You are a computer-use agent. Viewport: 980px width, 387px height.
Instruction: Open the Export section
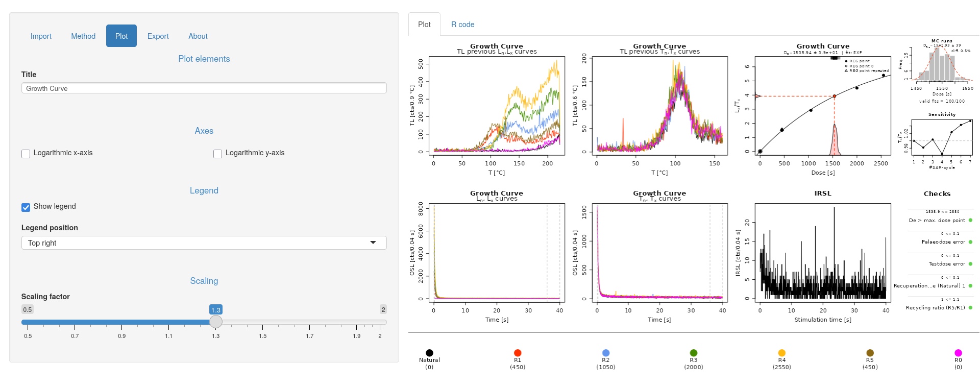tap(158, 36)
